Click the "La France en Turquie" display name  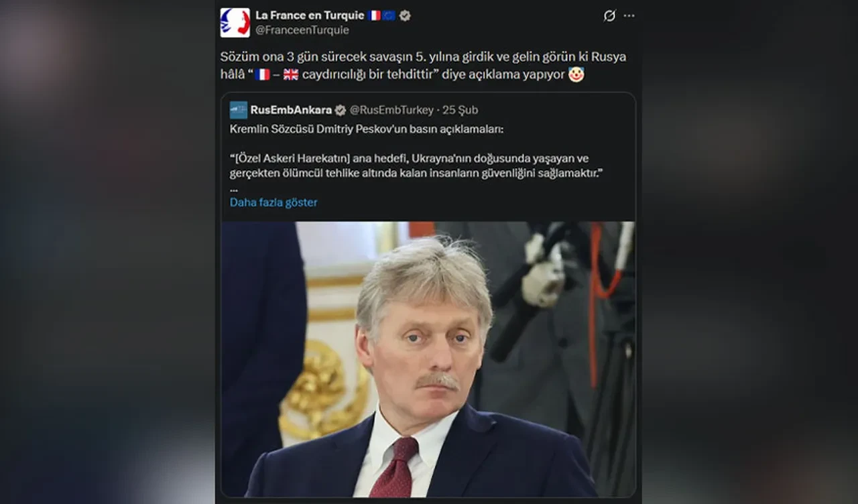(x=309, y=15)
